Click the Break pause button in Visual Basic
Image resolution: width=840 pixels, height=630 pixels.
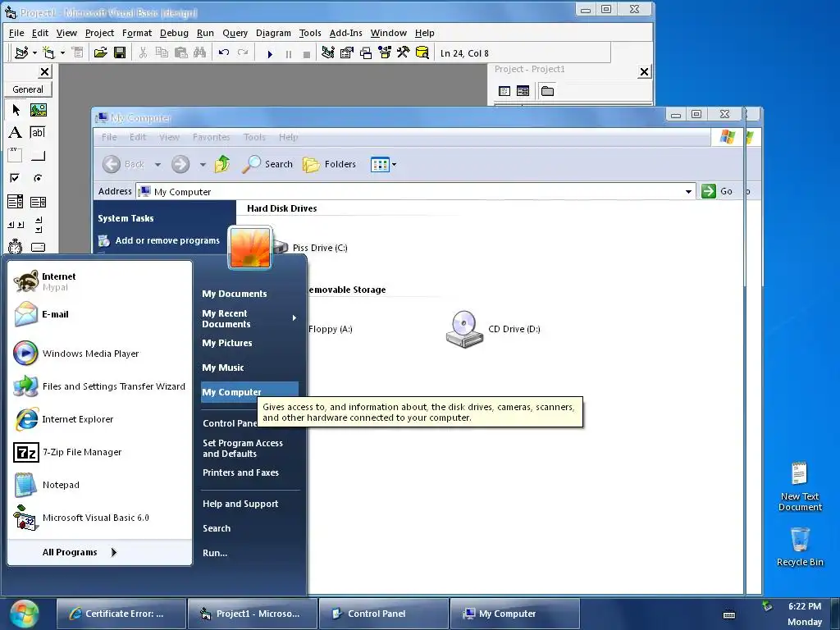[x=289, y=53]
